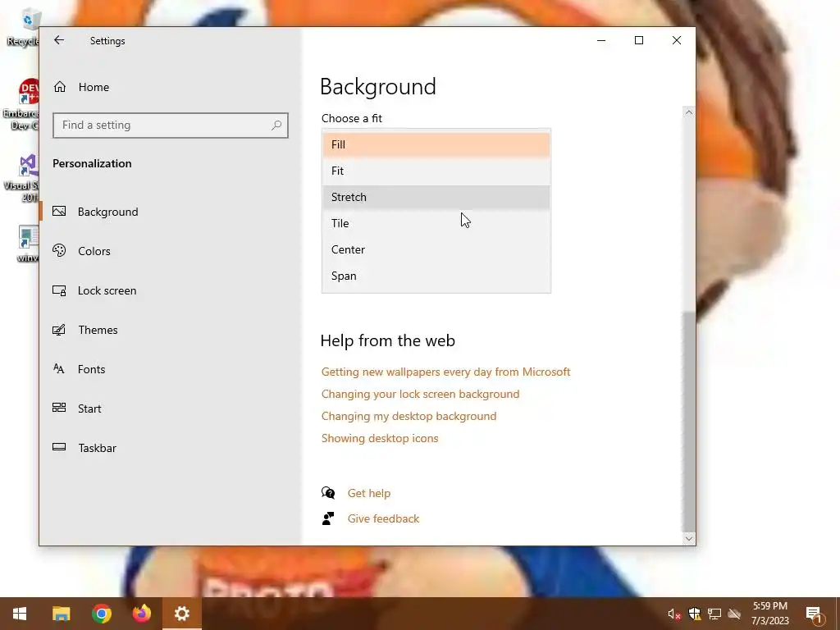Click the Settings gear taskbar button
Screen dimensions: 840x630
181,614
